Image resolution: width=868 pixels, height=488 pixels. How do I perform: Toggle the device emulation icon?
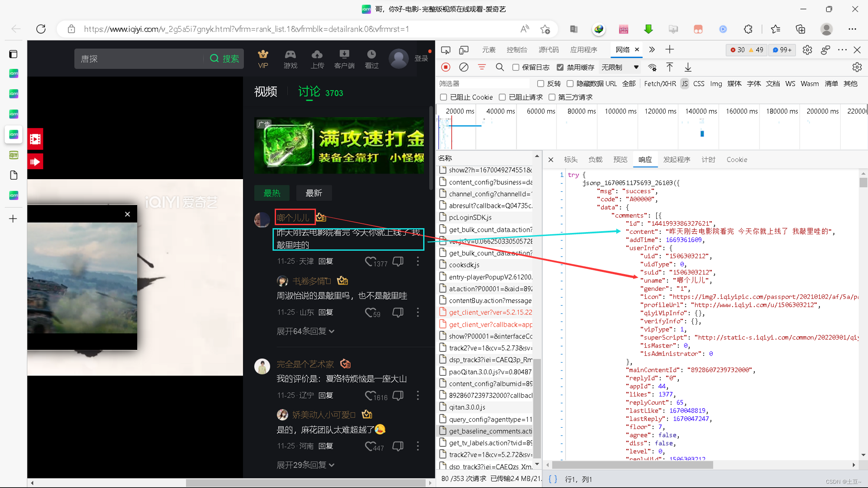[464, 50]
